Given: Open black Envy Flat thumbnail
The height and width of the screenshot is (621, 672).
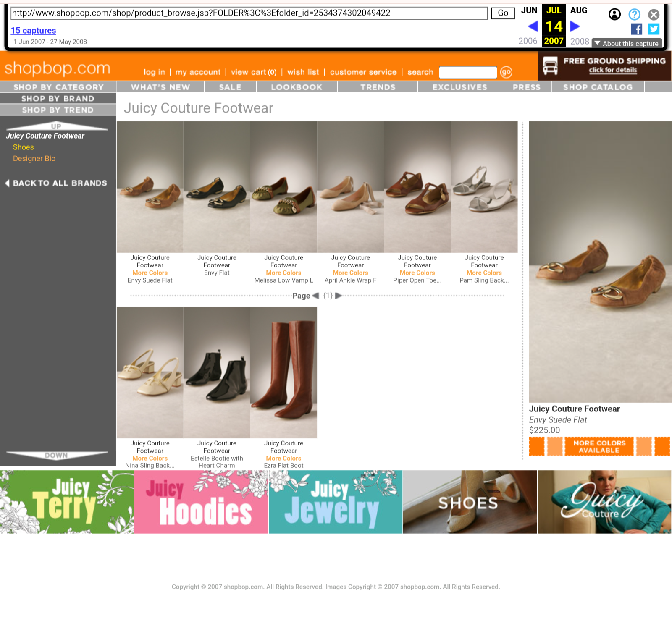Looking at the screenshot, I should click(x=217, y=187).
